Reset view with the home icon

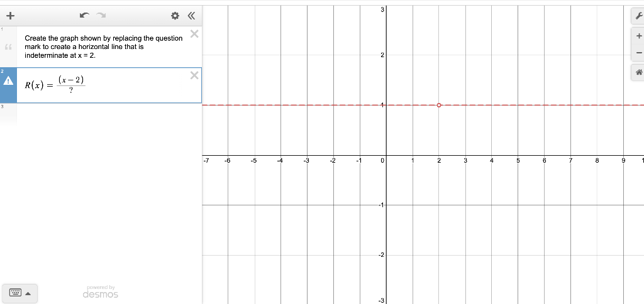point(639,72)
